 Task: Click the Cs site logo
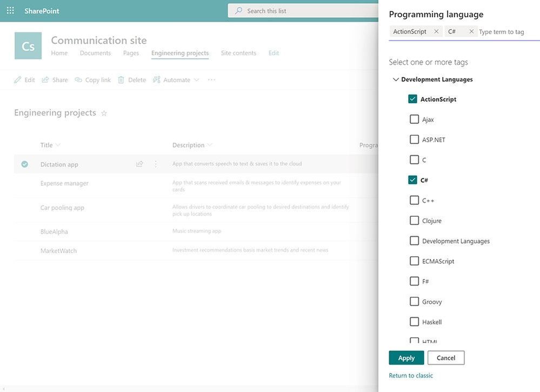tap(28, 46)
